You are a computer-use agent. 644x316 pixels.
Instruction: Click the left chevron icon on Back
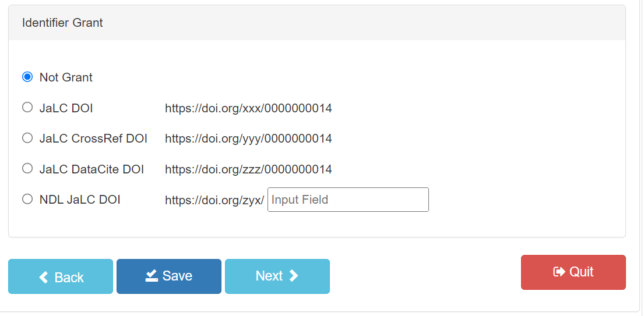pyautogui.click(x=44, y=278)
